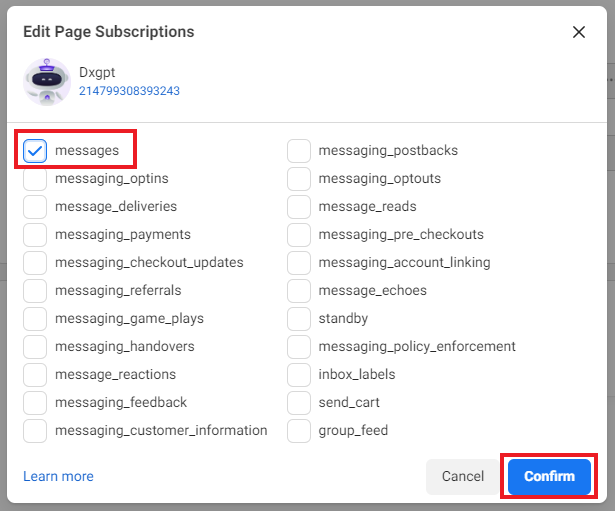Enable inbox_labels subscription checkbox
This screenshot has width=615, height=511.
click(x=298, y=375)
